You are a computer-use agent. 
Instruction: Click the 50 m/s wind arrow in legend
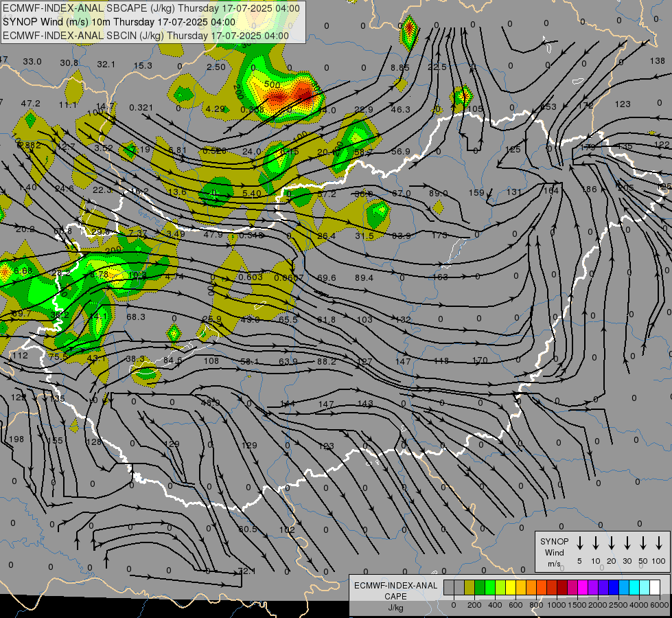(643, 543)
